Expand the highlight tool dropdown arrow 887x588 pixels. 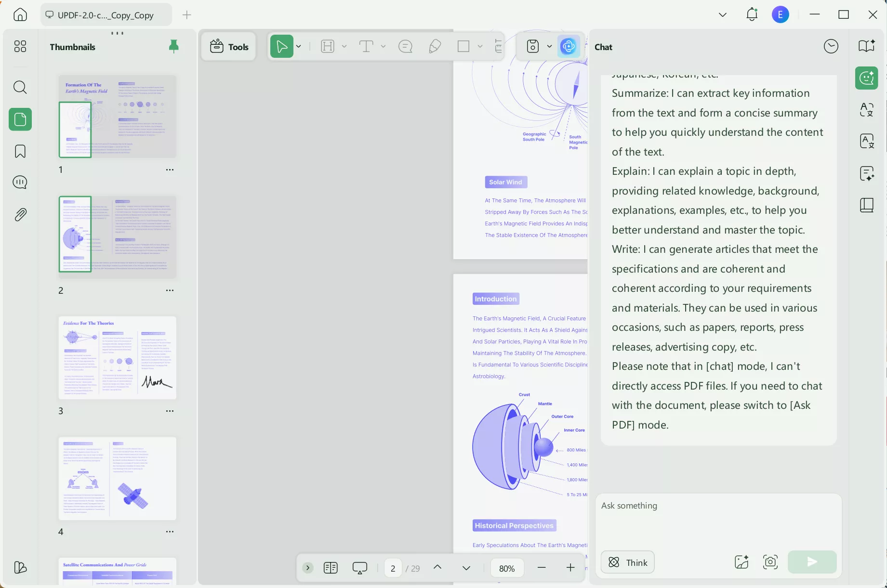[x=344, y=47]
